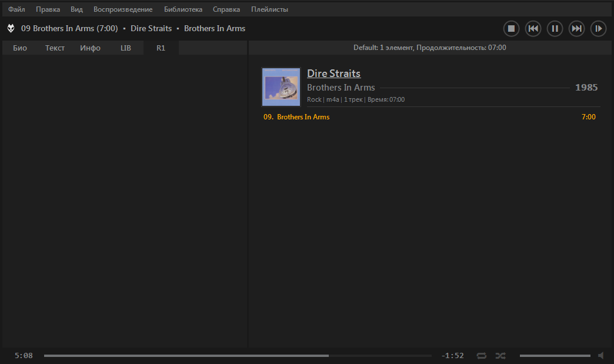Switch to the Текст tab
614x364 pixels.
55,48
